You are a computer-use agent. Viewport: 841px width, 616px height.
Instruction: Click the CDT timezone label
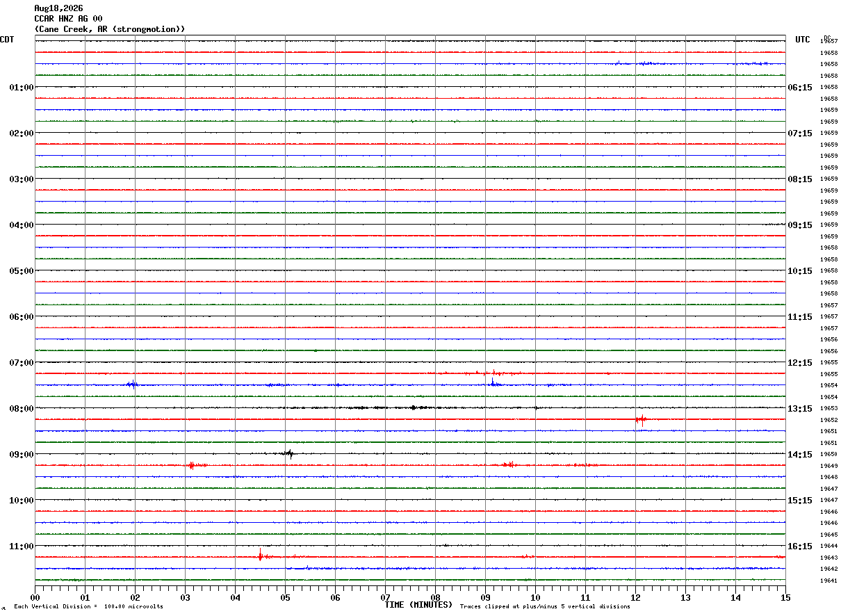7,40
